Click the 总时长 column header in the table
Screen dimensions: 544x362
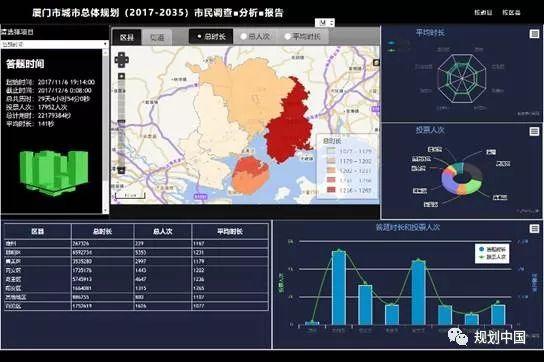(x=102, y=231)
